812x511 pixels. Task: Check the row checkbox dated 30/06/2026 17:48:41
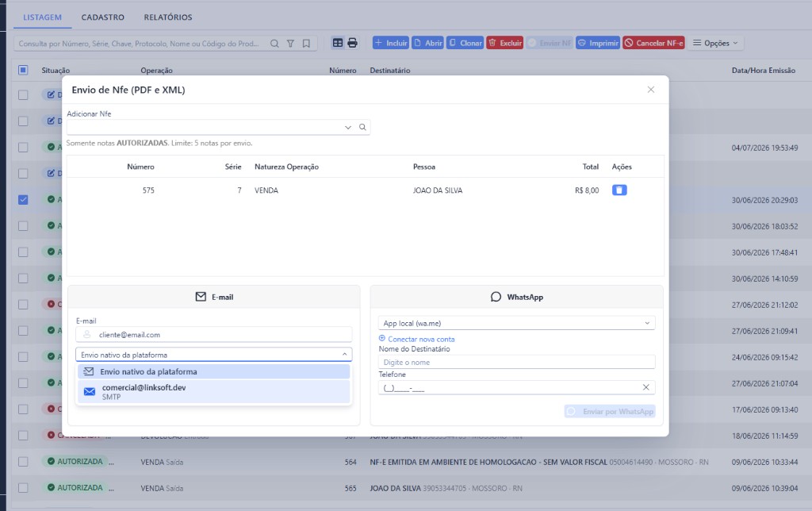(23, 252)
